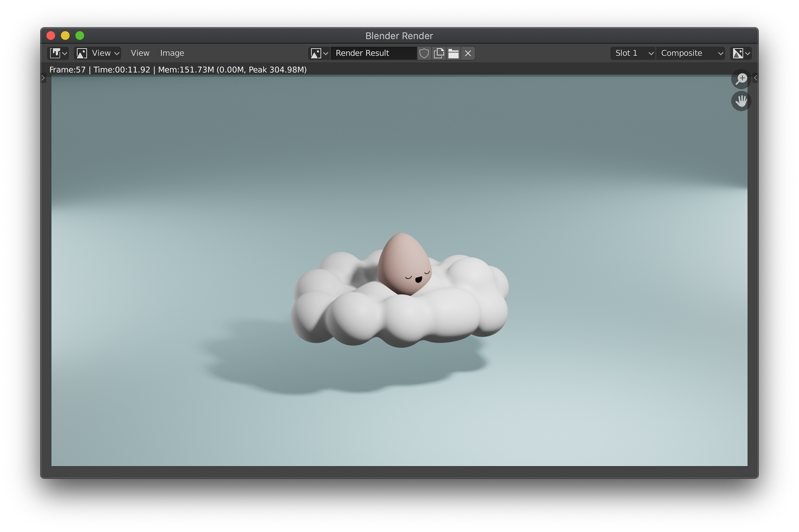Browse linked images with the image icon dropdown
799x532 pixels.
pyautogui.click(x=319, y=53)
